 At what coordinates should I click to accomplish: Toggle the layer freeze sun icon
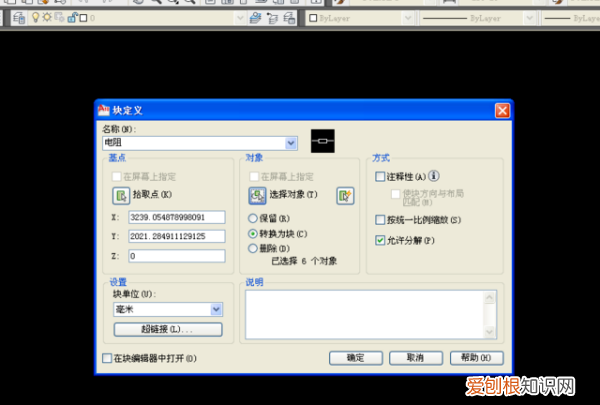coord(47,17)
